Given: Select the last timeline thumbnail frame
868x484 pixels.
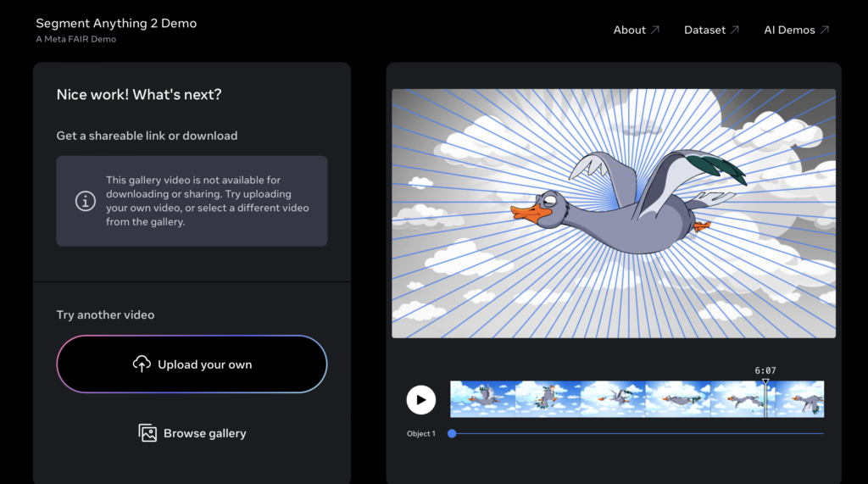Looking at the screenshot, I should click(x=800, y=398).
